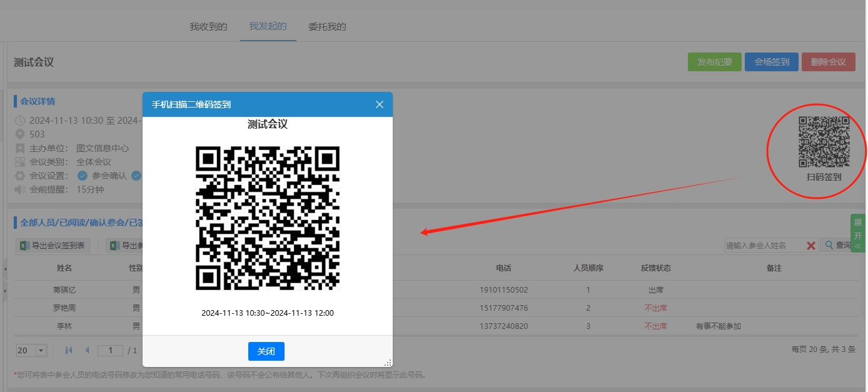Click the resize grip at the dialog corner
868x392 pixels.
(388, 362)
